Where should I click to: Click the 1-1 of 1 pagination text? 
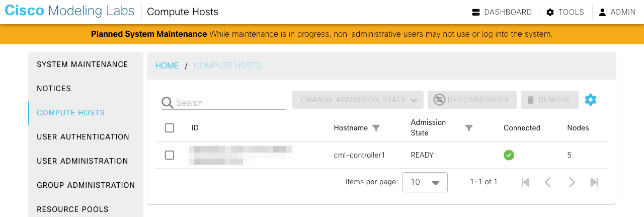[484, 182]
